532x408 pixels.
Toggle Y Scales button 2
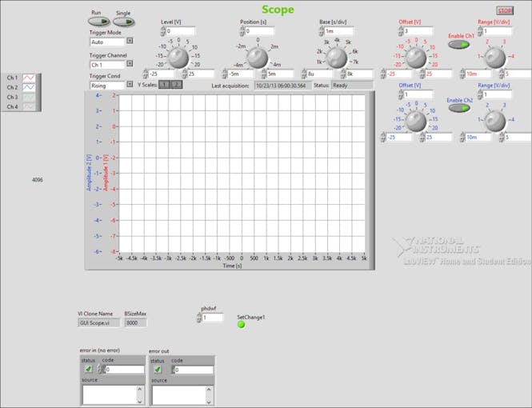[x=177, y=85]
